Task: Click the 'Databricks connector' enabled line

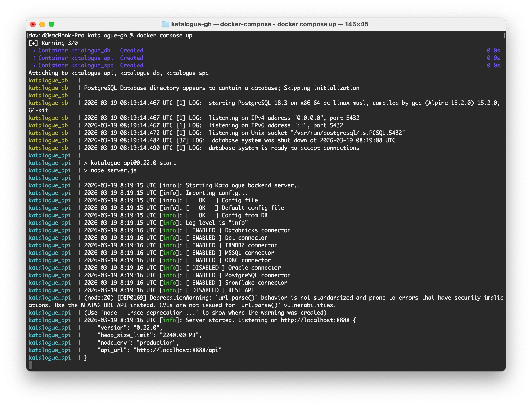Action: [x=159, y=230]
